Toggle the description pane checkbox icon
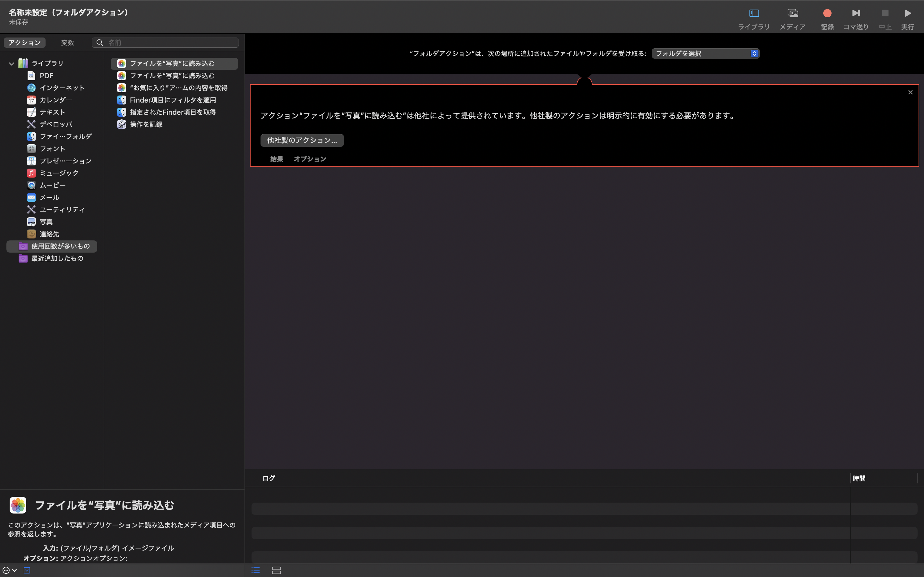The image size is (924, 577). click(27, 570)
